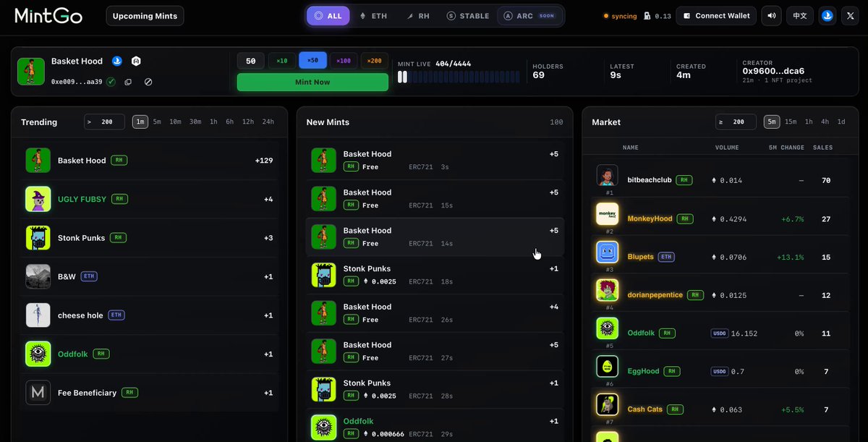Image resolution: width=868 pixels, height=442 pixels.
Task: Click the Cash Cats icon in Market
Action: point(608,405)
